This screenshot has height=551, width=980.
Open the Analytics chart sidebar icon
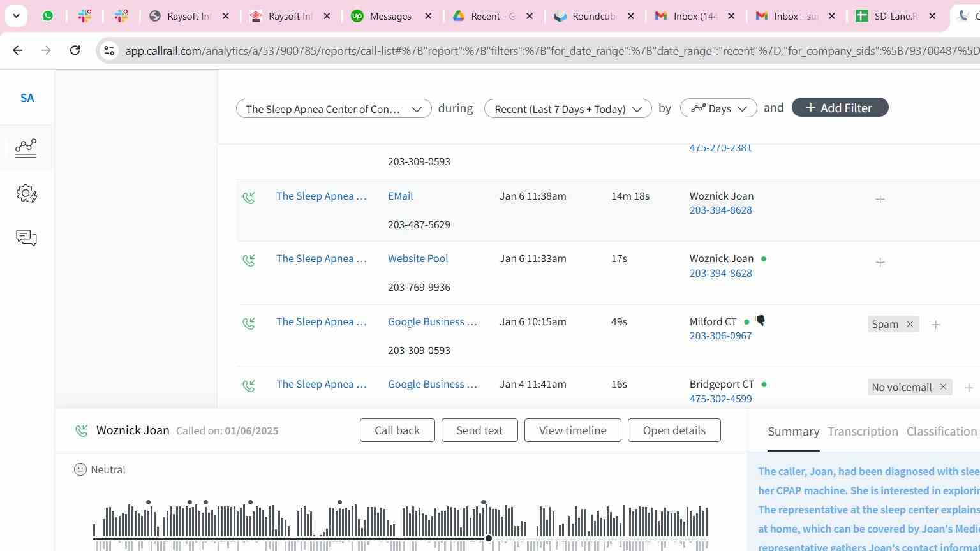coord(26,148)
